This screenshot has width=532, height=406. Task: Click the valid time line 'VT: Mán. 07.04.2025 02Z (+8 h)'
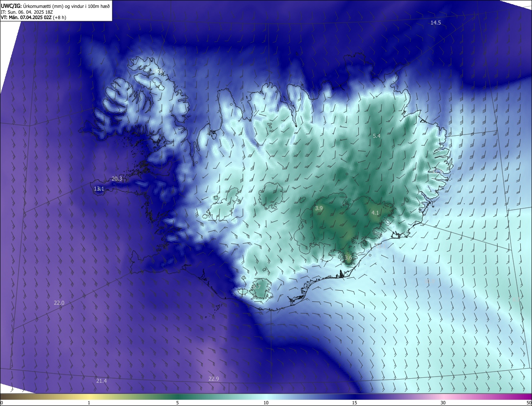pyautogui.click(x=33, y=17)
